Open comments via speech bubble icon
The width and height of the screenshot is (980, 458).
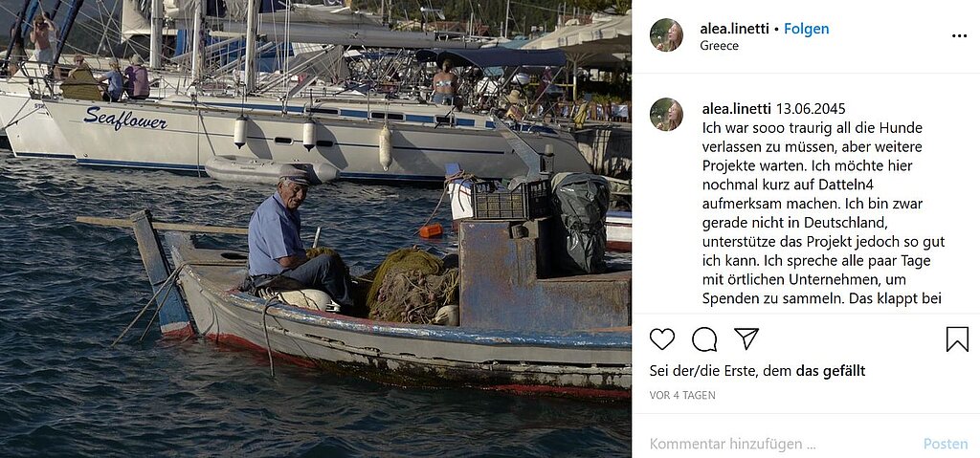point(704,339)
